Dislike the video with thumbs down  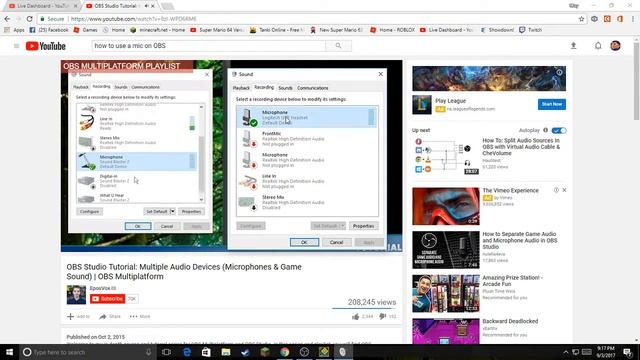[x=382, y=316]
